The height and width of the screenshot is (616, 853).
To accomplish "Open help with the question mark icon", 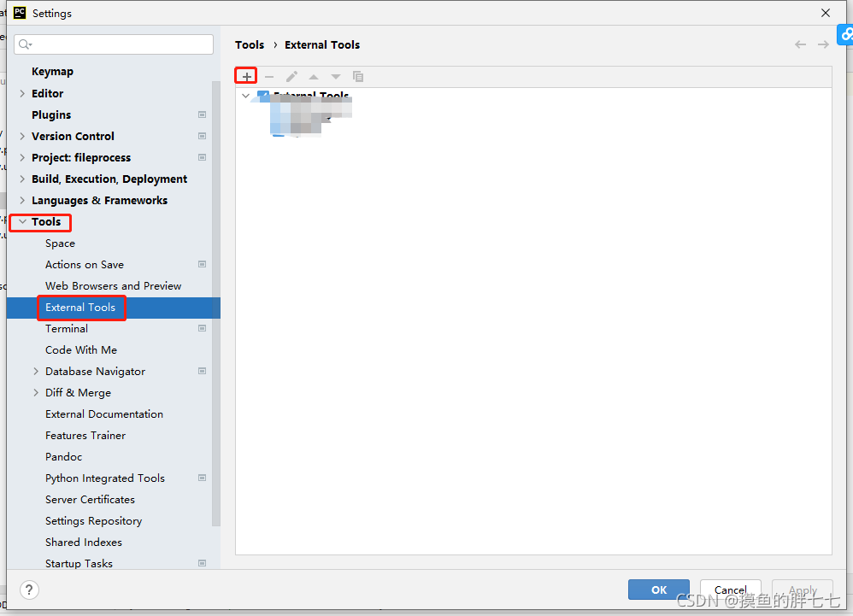I will (x=29, y=590).
